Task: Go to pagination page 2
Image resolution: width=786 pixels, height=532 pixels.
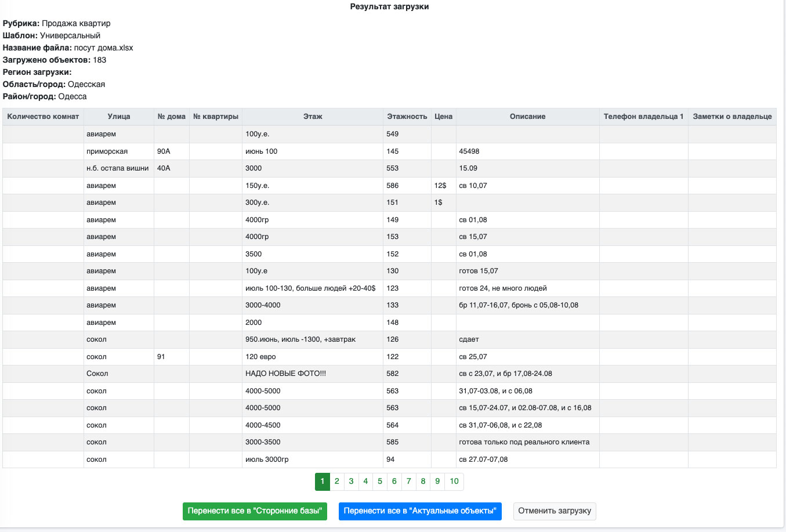Action: [x=337, y=482]
